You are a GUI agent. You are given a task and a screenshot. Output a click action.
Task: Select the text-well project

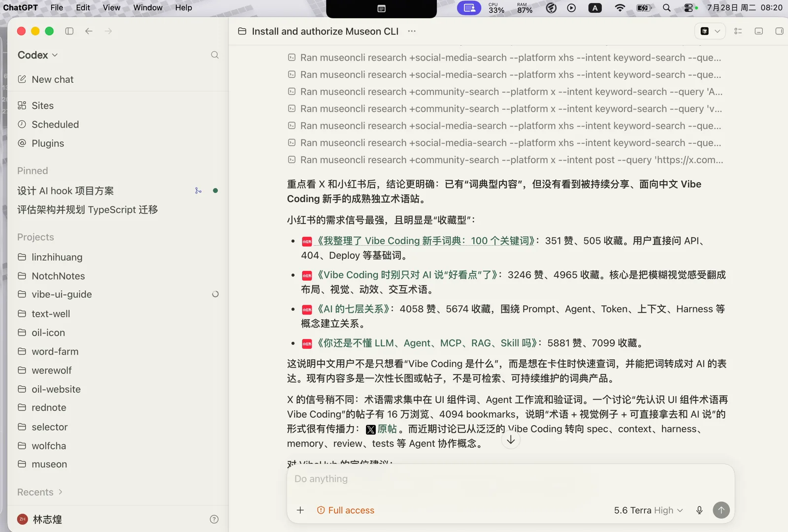point(118,314)
